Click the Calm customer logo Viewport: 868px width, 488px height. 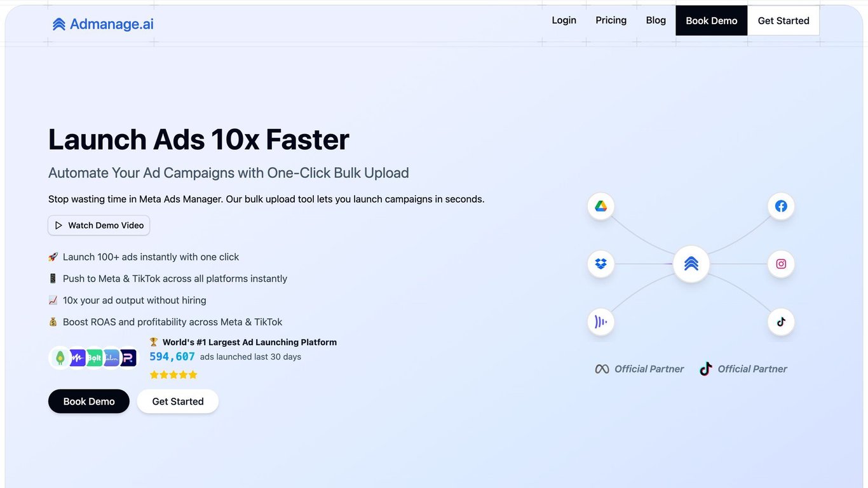pos(112,358)
